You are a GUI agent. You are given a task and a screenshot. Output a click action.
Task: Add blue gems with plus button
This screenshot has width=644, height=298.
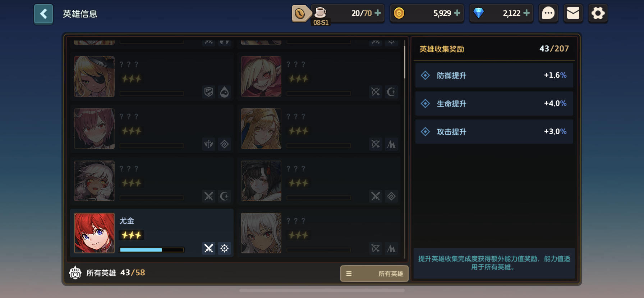(526, 13)
